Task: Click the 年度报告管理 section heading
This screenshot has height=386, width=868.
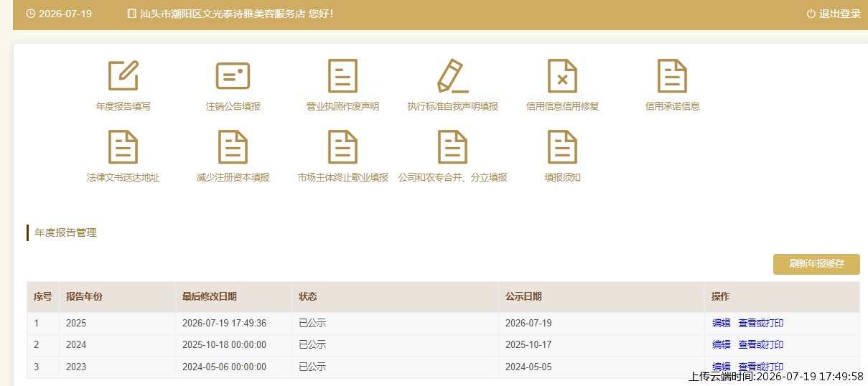Action: click(x=65, y=232)
